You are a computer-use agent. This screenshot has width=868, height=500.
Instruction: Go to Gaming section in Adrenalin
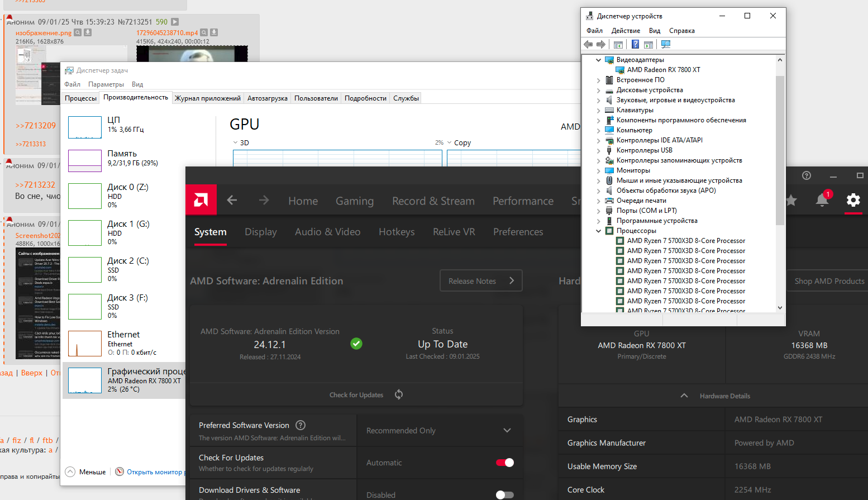355,201
